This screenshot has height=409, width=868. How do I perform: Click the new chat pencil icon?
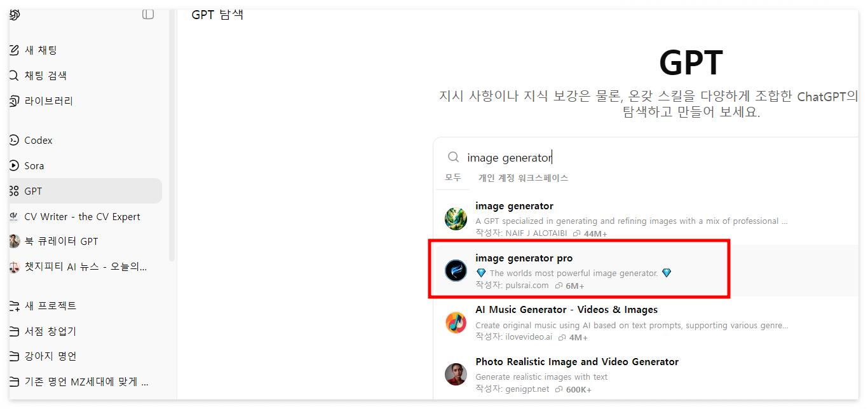coord(14,50)
